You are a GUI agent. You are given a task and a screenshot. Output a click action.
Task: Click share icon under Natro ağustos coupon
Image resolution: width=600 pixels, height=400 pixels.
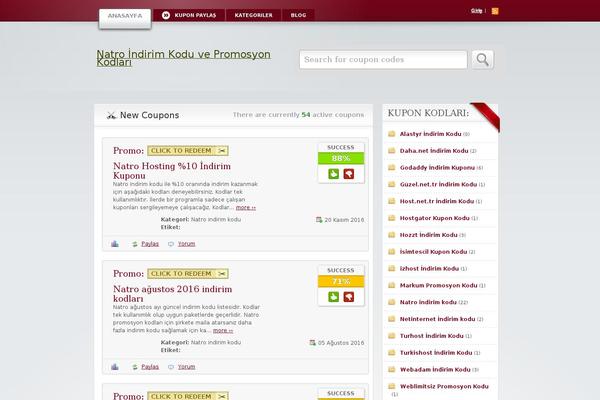[x=135, y=367]
